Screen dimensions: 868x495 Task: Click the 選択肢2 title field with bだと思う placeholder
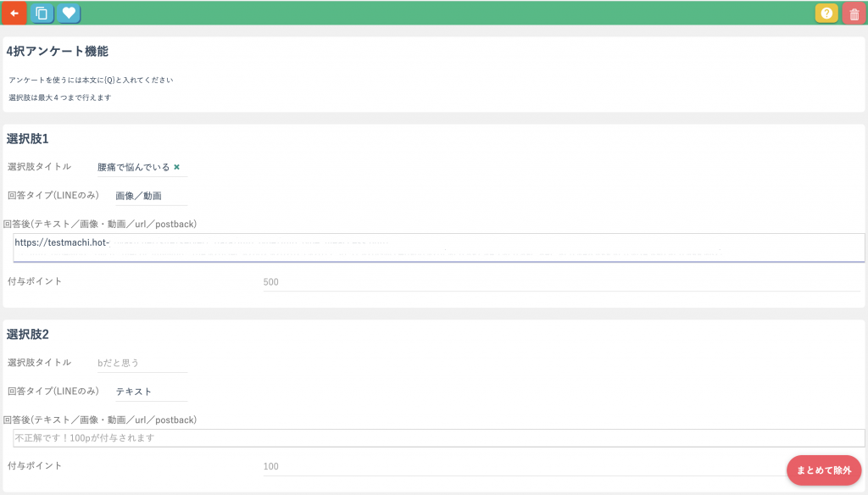(141, 363)
